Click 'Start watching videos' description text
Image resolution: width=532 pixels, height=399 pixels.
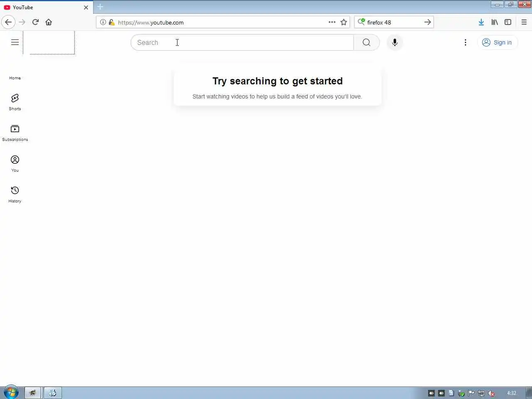277,96
